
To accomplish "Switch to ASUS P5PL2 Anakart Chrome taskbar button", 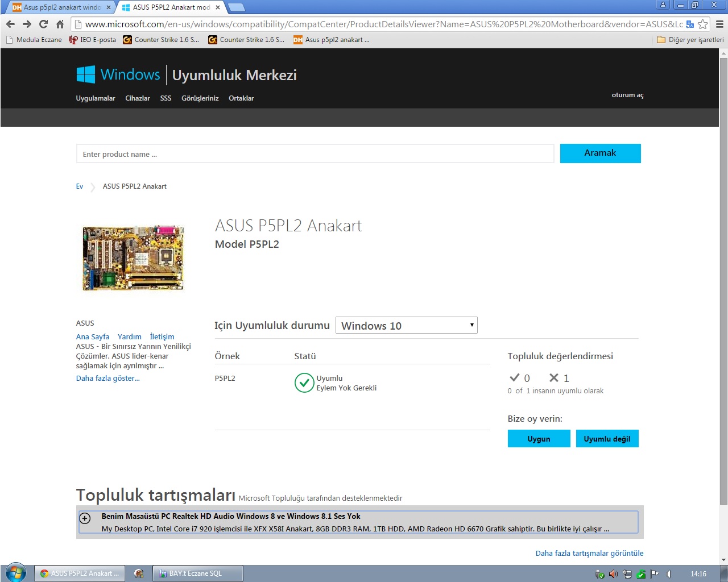I will tap(79, 573).
